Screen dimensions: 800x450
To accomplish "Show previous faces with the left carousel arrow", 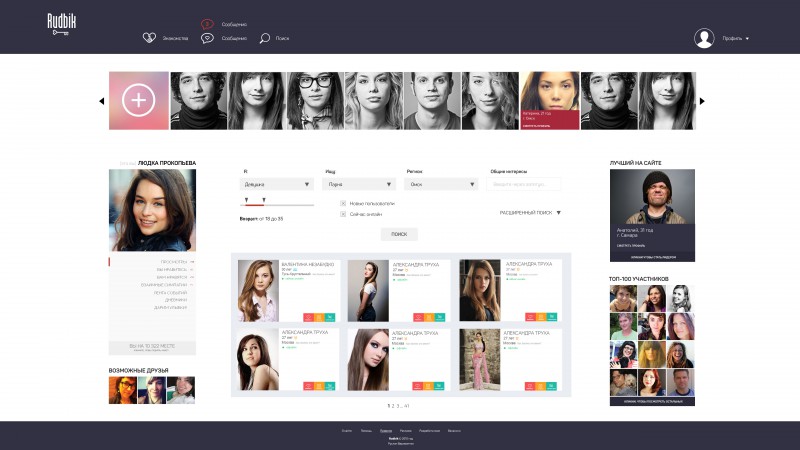I will 102,101.
